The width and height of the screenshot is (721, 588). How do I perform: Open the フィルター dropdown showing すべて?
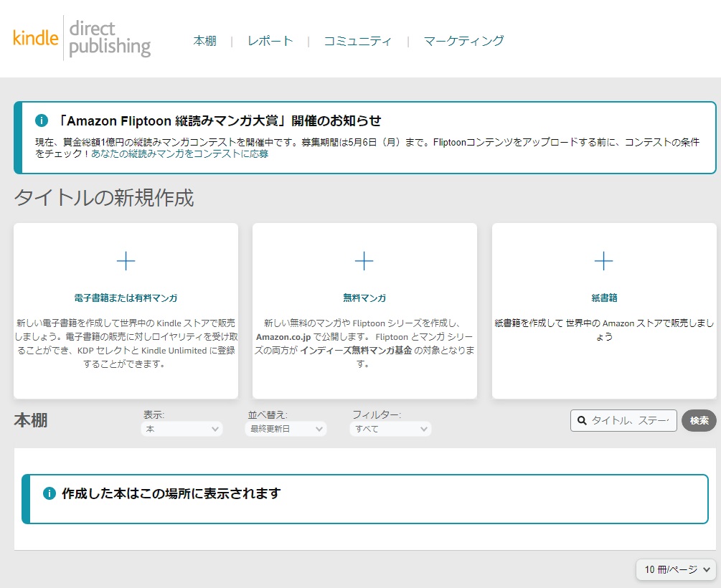pos(390,429)
